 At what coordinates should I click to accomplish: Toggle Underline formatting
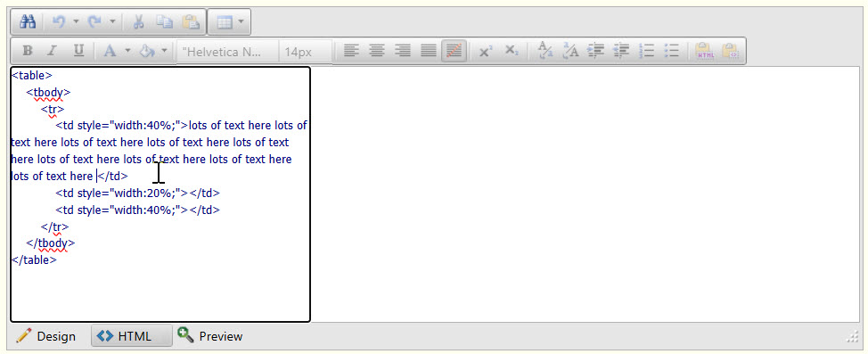tap(78, 52)
